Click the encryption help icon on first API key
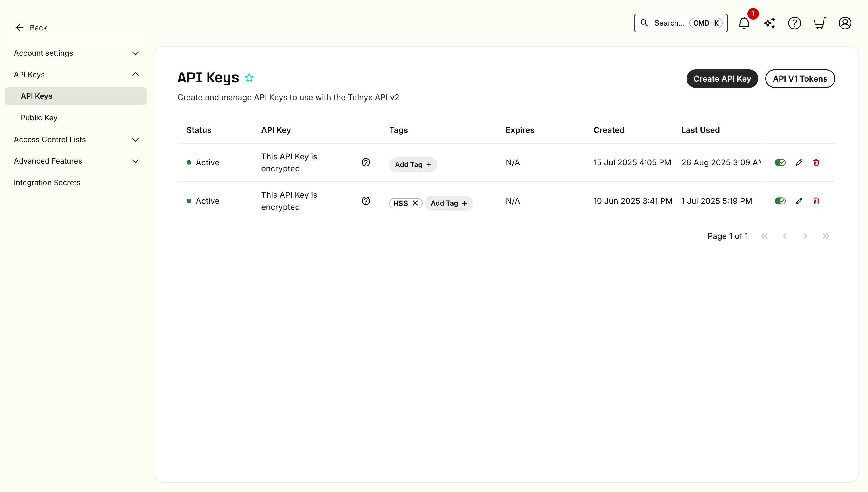Screen dimensions: 868x492 [366, 162]
